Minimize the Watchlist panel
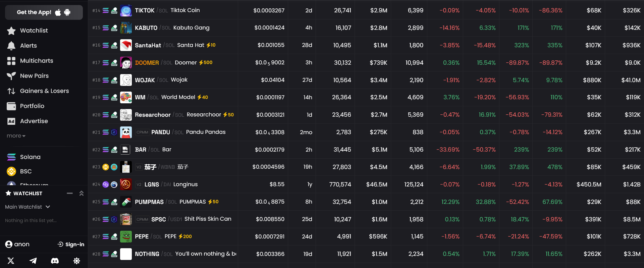 tap(70, 193)
